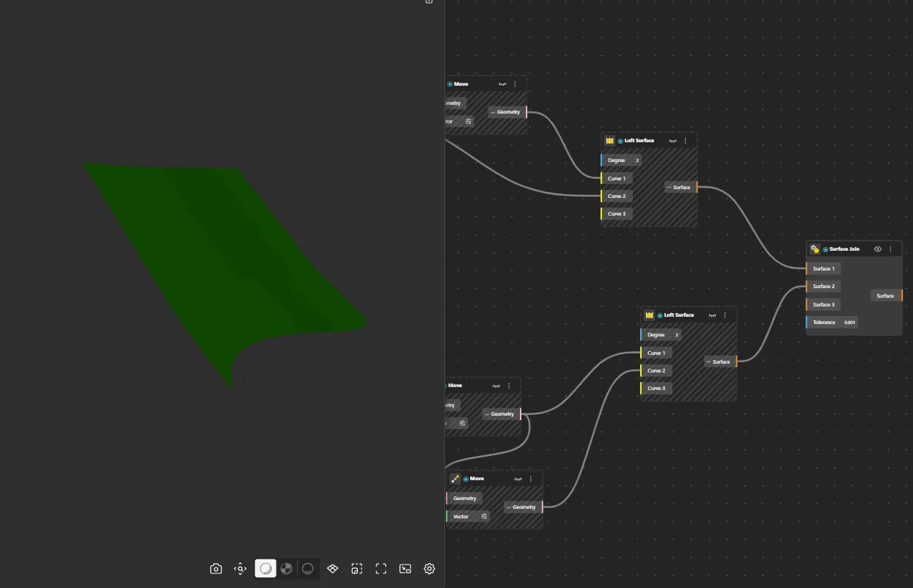Click the Surface output port of Surface Join
913x588 pixels.
(887, 295)
